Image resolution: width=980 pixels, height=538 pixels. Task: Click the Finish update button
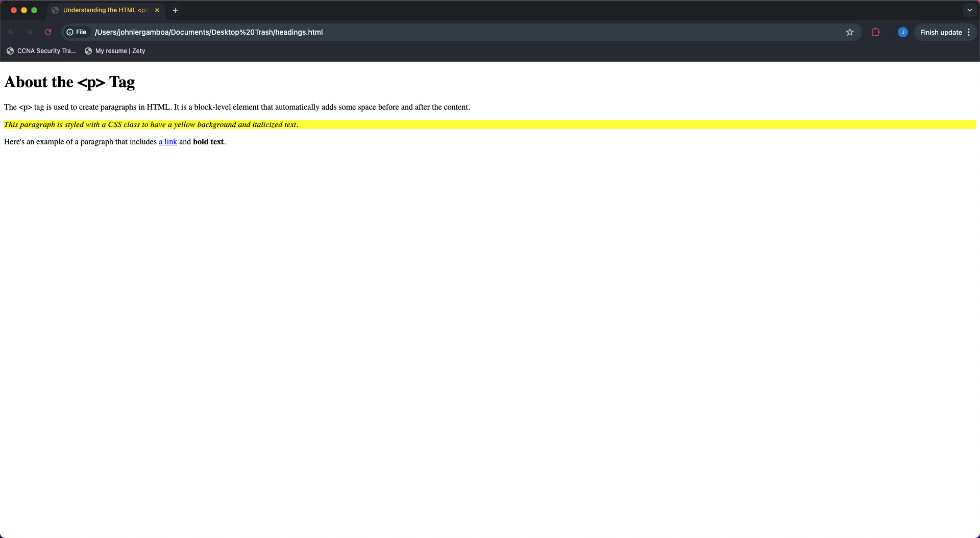pos(941,32)
